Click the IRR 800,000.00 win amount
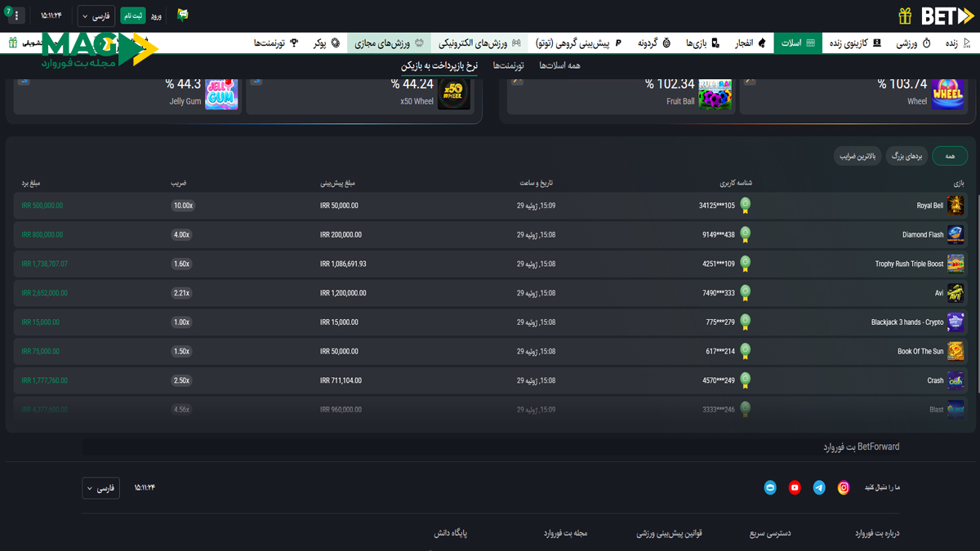This screenshot has height=551, width=980. pyautogui.click(x=42, y=234)
